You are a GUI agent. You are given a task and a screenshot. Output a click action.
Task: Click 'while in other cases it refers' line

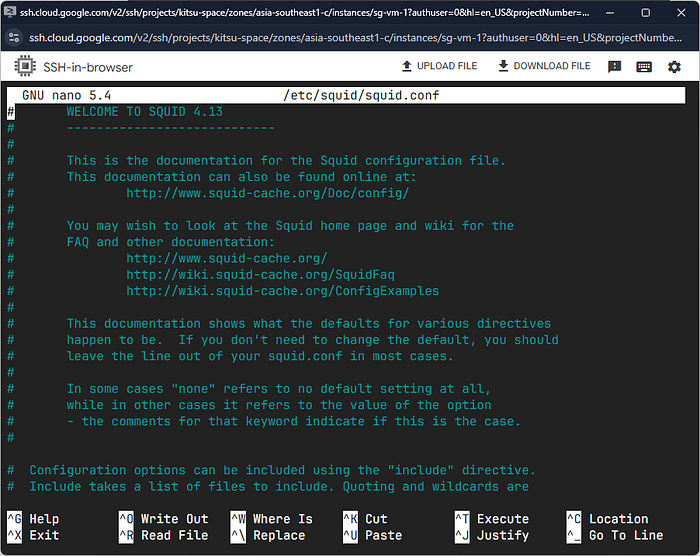279,405
